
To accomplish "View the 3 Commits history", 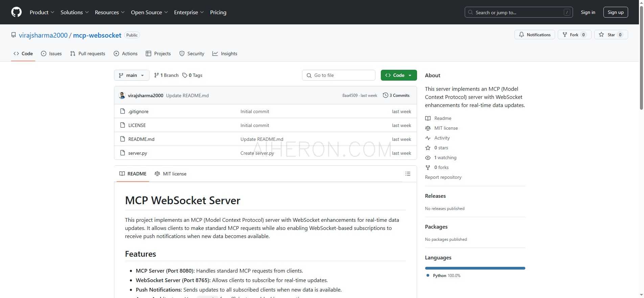I will tap(396, 95).
